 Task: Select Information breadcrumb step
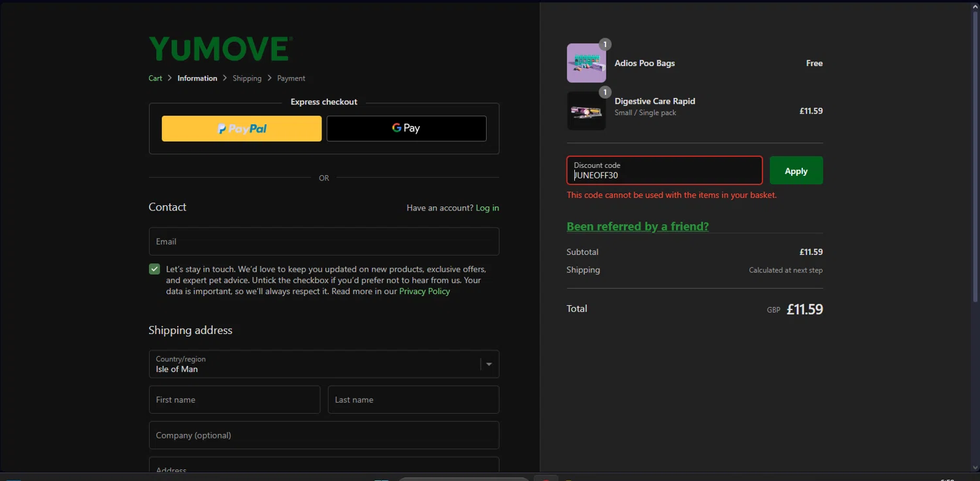(x=197, y=78)
